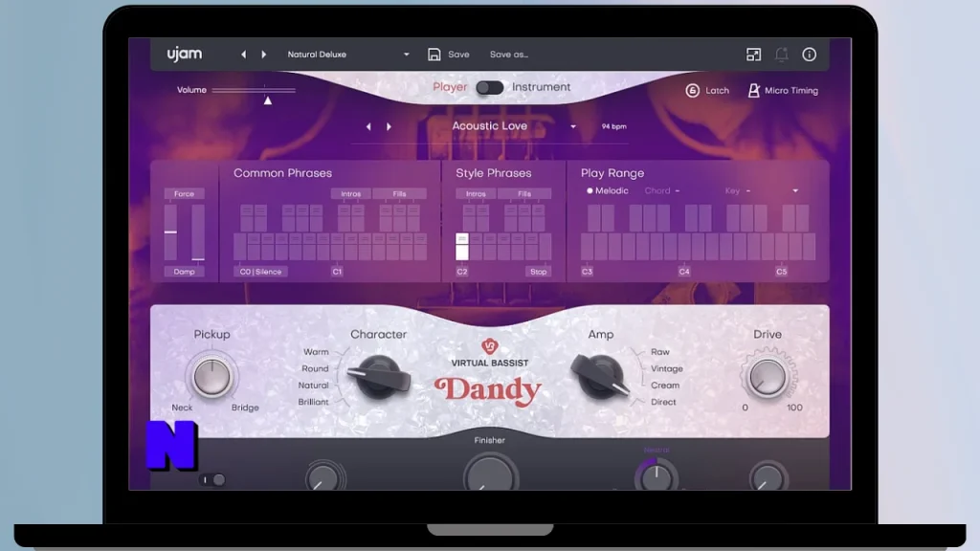Open the info icon

(810, 55)
